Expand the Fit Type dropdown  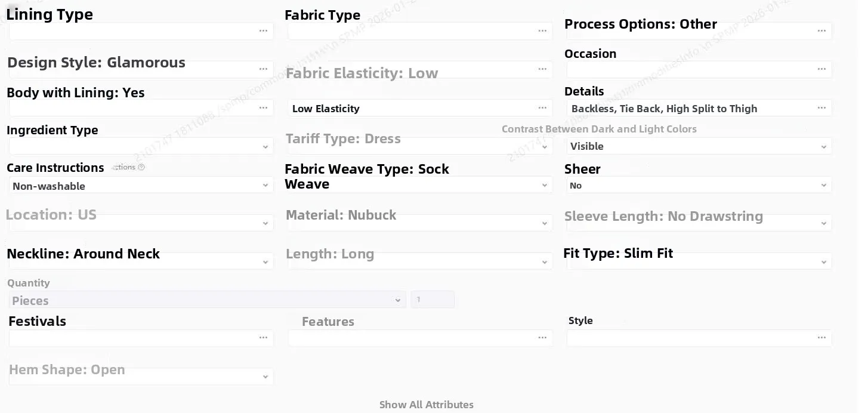pyautogui.click(x=699, y=261)
